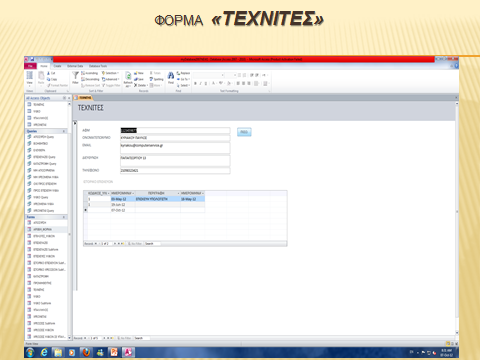This screenshot has height=360, width=480.
Task: Open Firefox from the taskbar
Action: [x=86, y=352]
